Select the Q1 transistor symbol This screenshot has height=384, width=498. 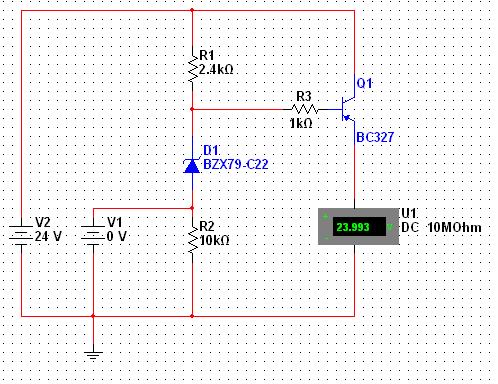[349, 109]
